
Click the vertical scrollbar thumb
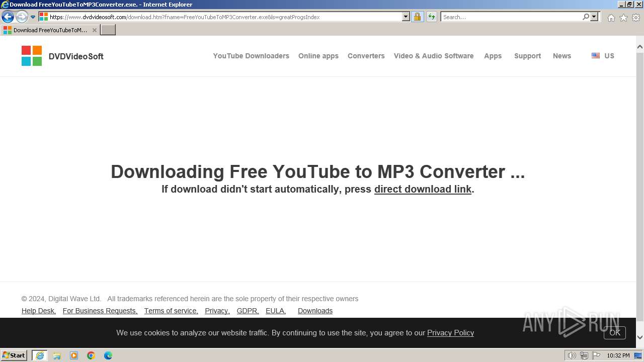coord(640,187)
